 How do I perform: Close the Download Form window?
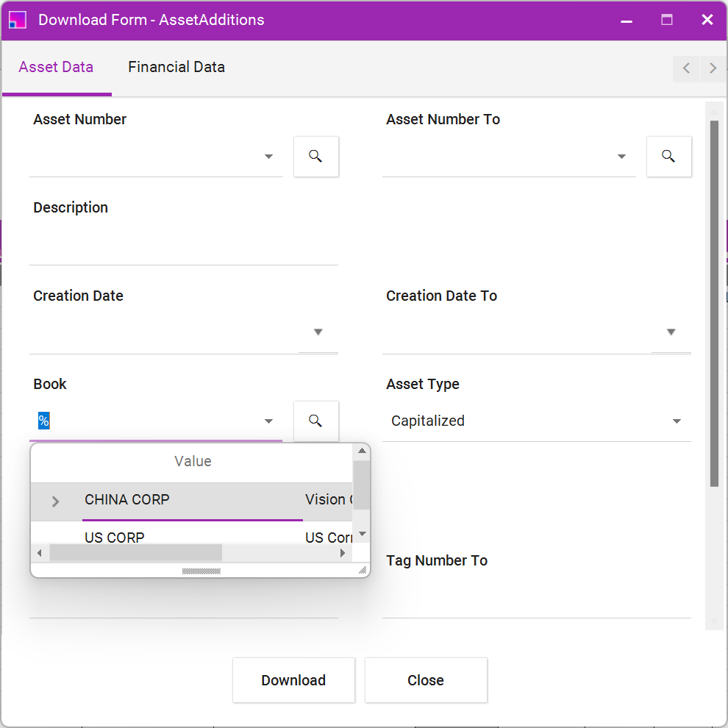707,20
